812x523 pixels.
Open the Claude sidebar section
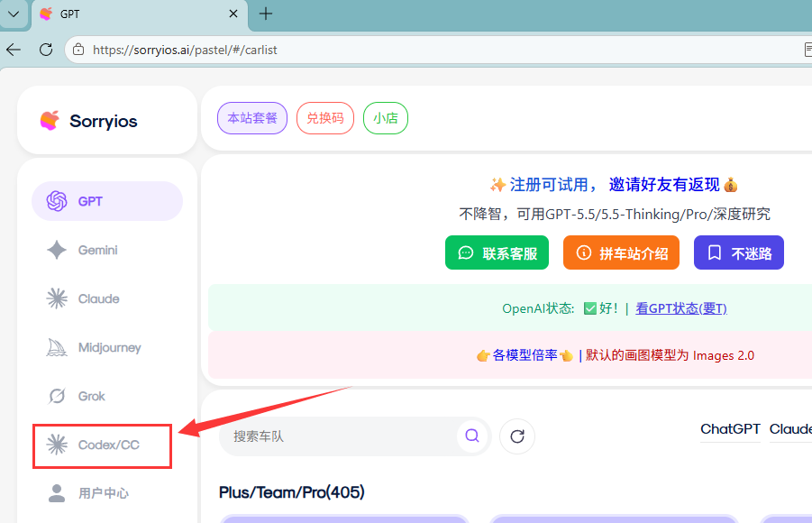coord(107,298)
